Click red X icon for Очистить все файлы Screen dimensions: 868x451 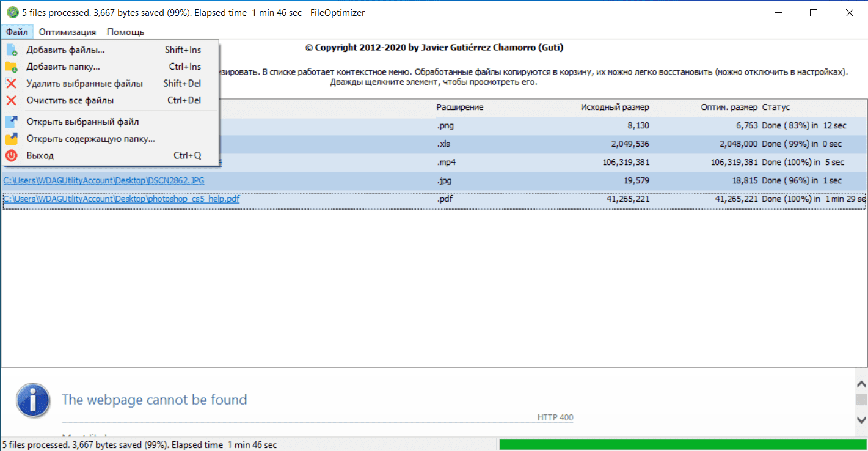12,100
